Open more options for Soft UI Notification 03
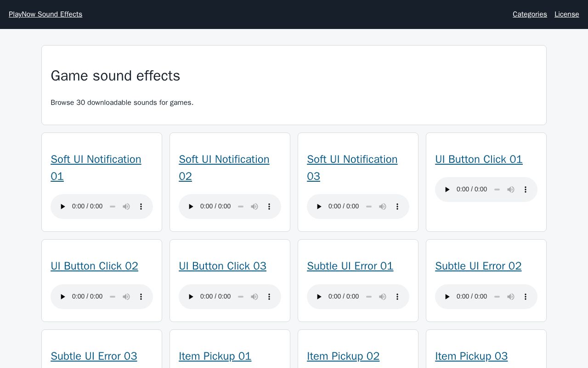588x368 pixels. [397, 207]
